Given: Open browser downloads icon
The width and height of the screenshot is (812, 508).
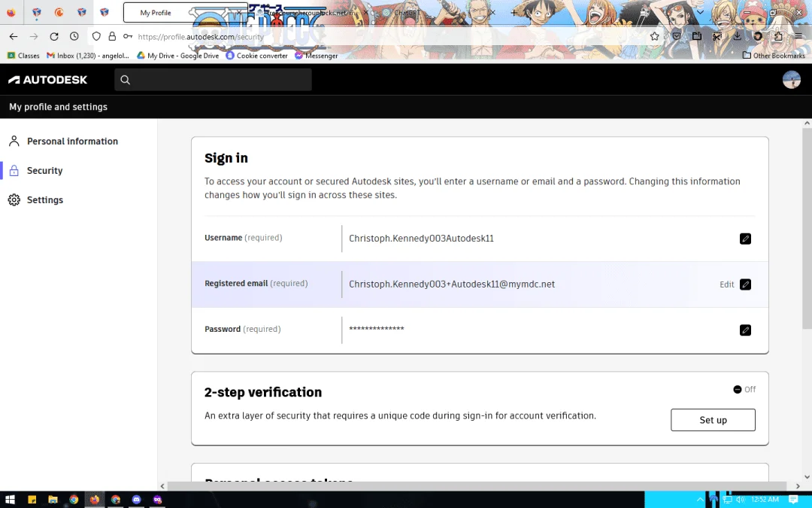Looking at the screenshot, I should point(737,36).
